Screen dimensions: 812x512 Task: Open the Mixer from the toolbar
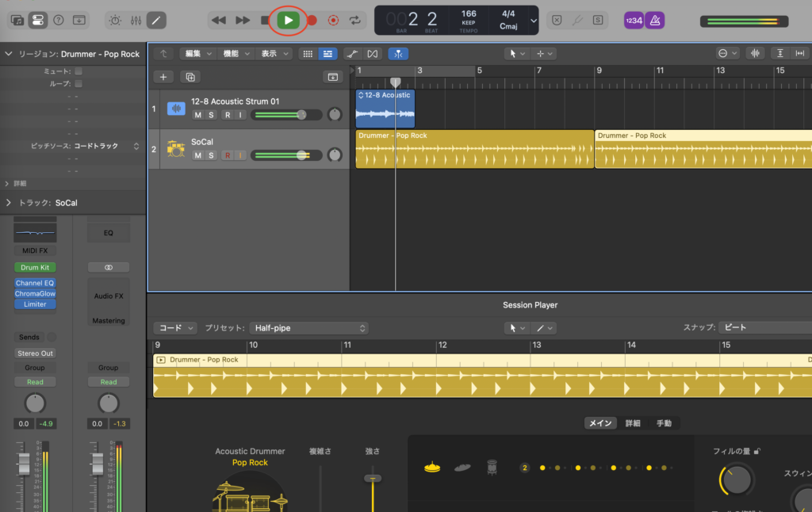click(x=136, y=20)
